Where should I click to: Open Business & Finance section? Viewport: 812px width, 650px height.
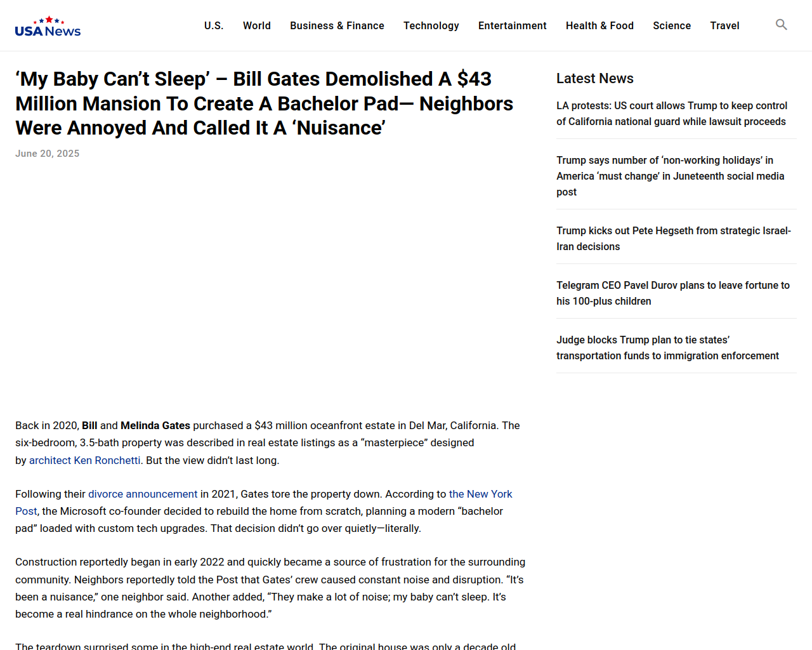pyautogui.click(x=337, y=25)
